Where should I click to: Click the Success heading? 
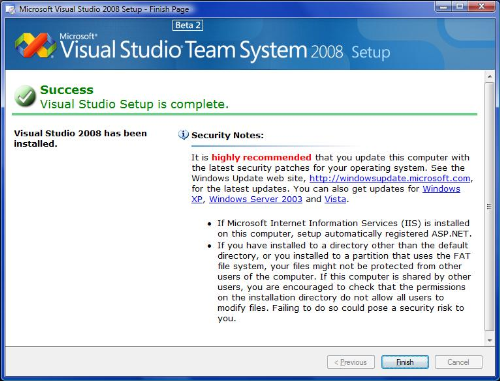pyautogui.click(x=67, y=90)
